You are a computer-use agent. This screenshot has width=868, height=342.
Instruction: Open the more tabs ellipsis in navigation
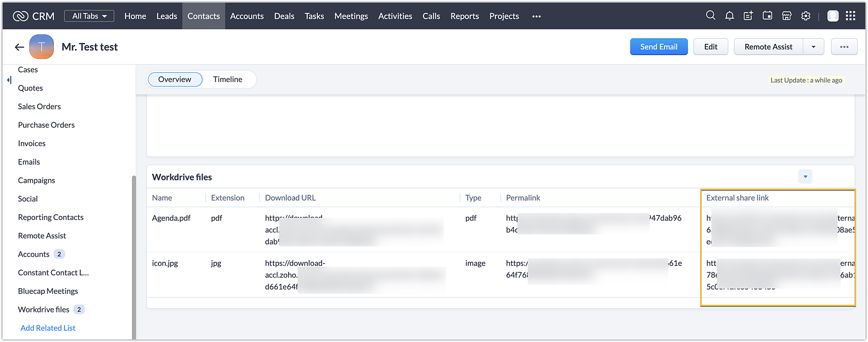536,16
